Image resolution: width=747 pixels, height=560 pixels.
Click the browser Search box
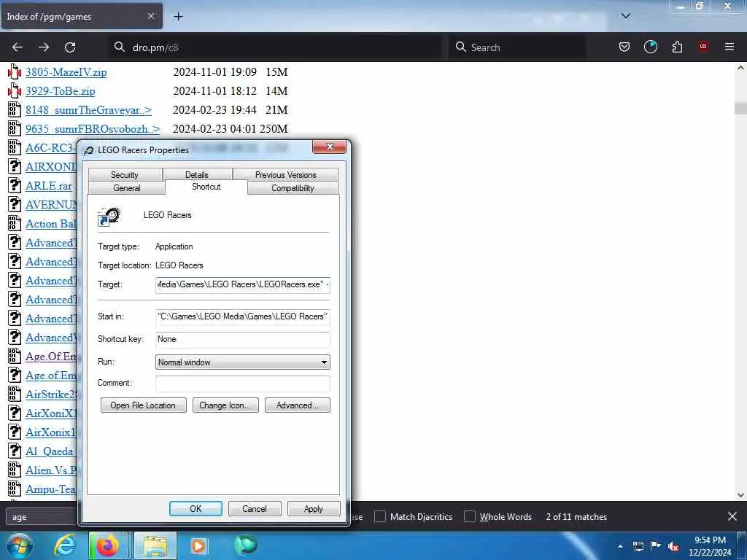[x=517, y=47]
